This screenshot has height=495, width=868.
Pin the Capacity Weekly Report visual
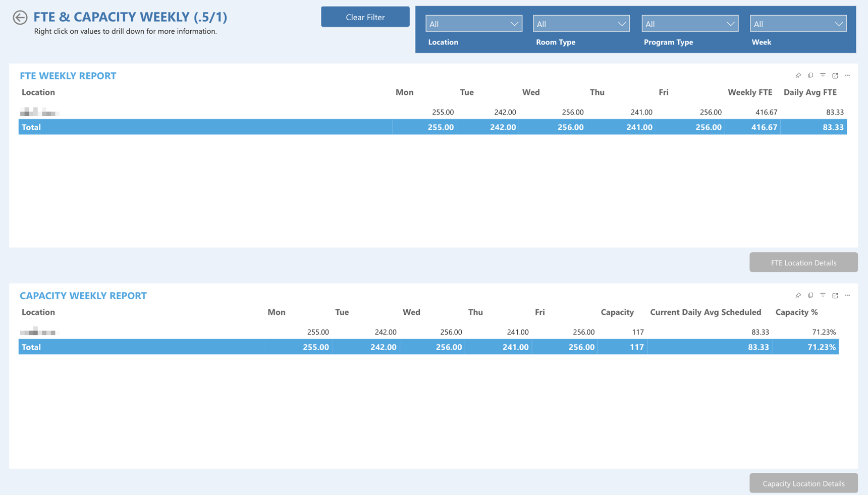[x=798, y=295]
